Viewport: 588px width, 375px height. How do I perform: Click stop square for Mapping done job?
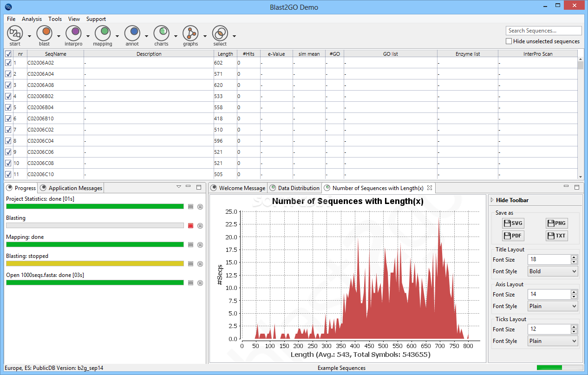click(x=190, y=245)
